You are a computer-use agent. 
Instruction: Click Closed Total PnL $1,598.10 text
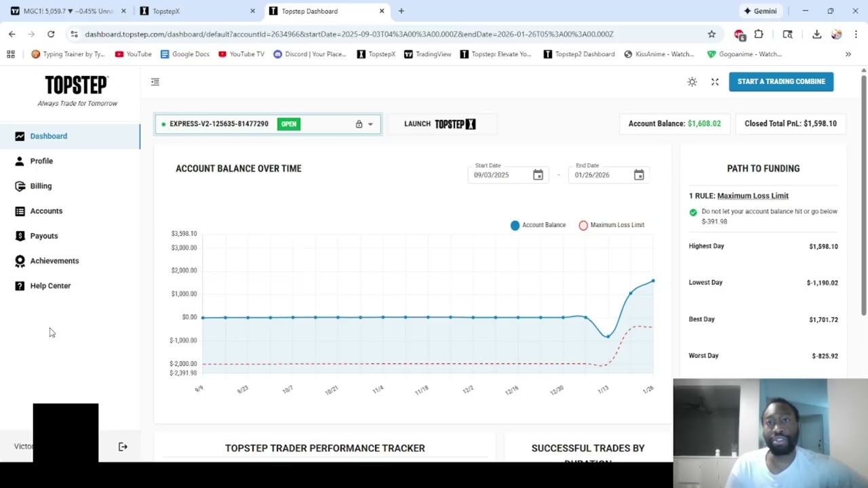point(791,124)
